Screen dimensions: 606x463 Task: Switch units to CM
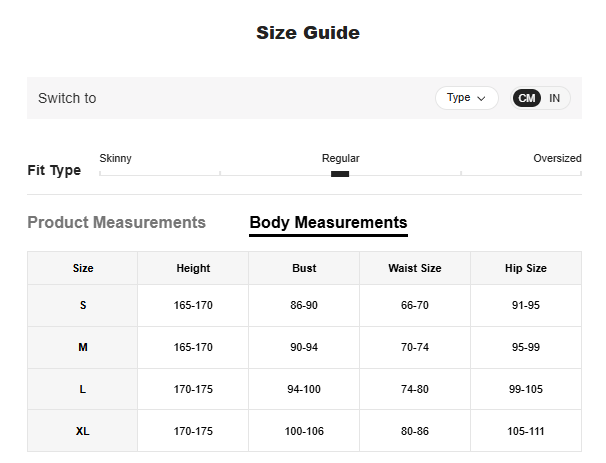[526, 98]
